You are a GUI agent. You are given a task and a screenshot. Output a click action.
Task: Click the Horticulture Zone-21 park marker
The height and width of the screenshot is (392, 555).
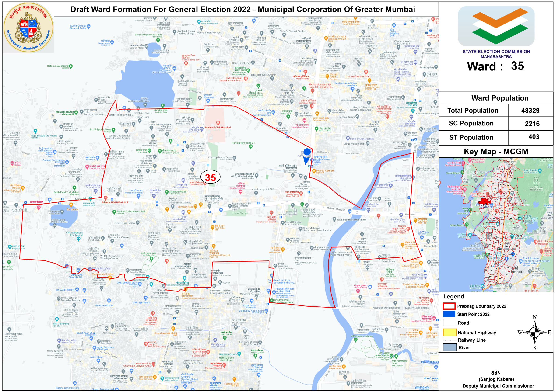[251, 147]
